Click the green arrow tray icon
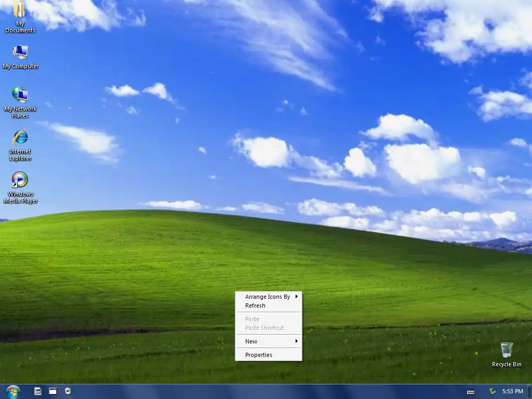 [493, 391]
